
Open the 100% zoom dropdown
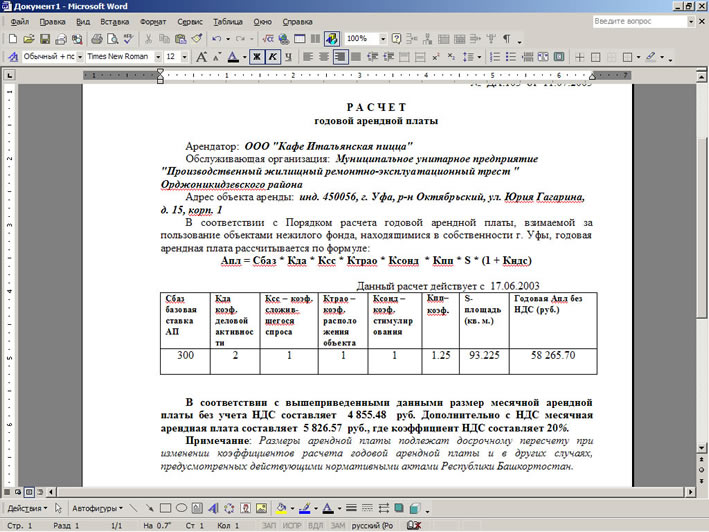click(383, 39)
